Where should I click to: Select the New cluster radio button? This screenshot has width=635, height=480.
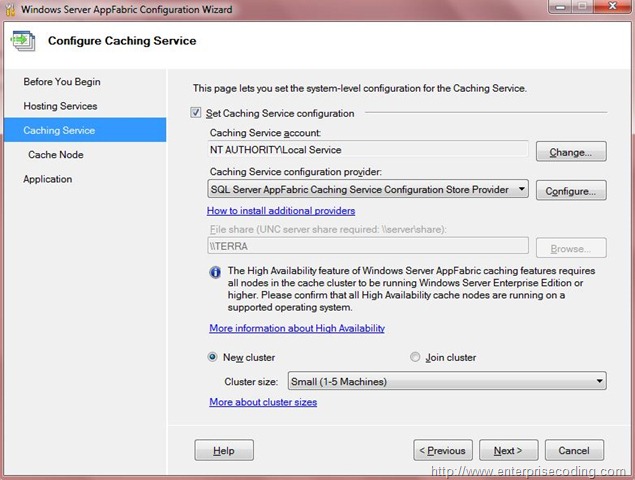coord(212,357)
